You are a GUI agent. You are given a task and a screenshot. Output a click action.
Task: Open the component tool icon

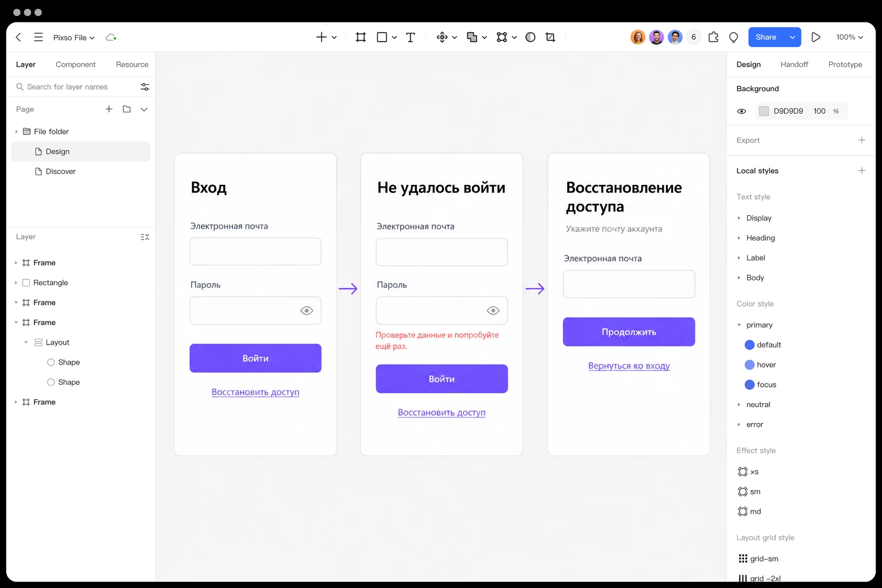442,37
